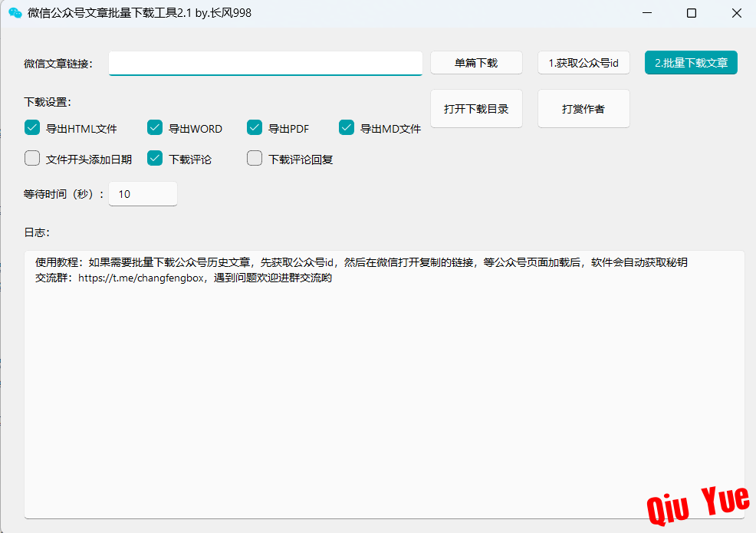Viewport: 756px width, 533px height.
Task: Focus the 微信文章链接 input field
Action: point(265,63)
